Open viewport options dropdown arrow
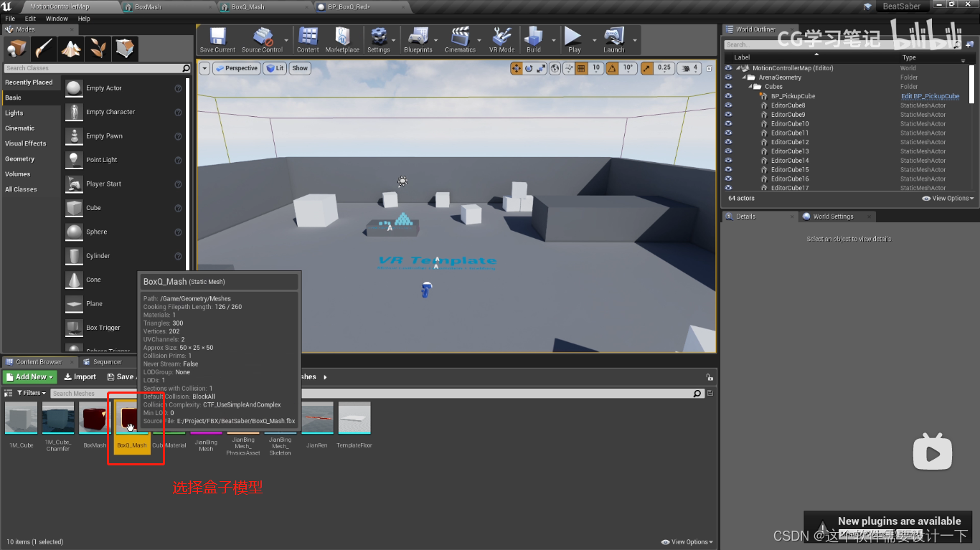 point(204,68)
